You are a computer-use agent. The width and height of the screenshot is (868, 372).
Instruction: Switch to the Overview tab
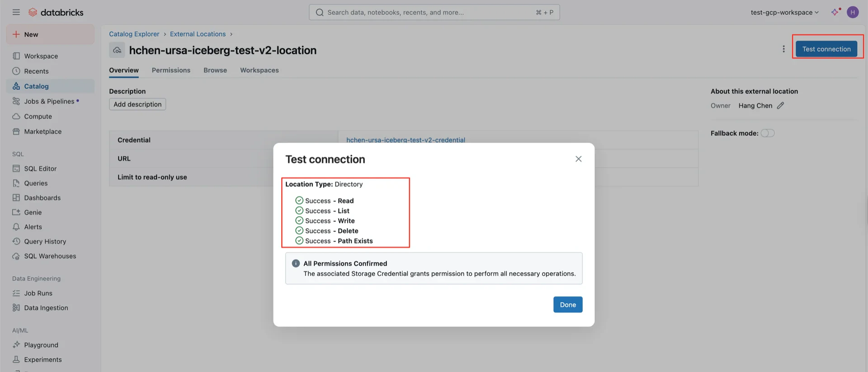click(124, 70)
